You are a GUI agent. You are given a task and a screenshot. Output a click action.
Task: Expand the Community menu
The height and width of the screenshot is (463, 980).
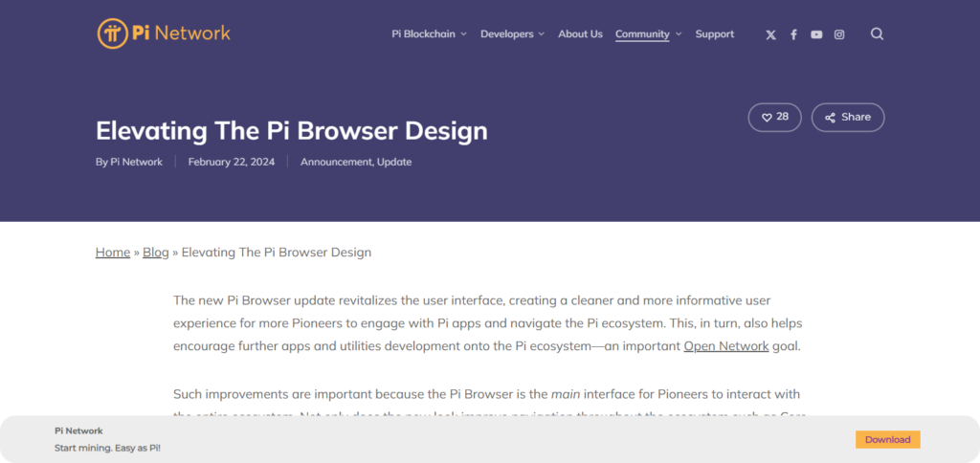point(648,33)
